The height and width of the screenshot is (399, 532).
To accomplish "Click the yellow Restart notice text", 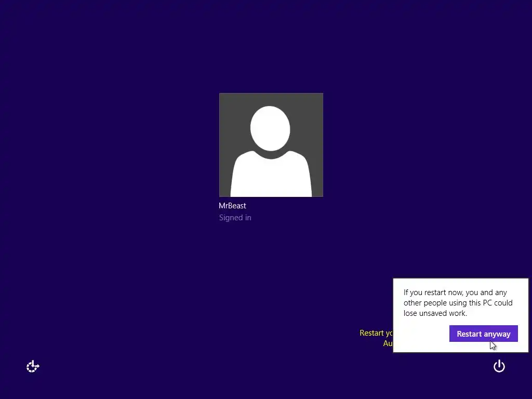I will pos(376,338).
